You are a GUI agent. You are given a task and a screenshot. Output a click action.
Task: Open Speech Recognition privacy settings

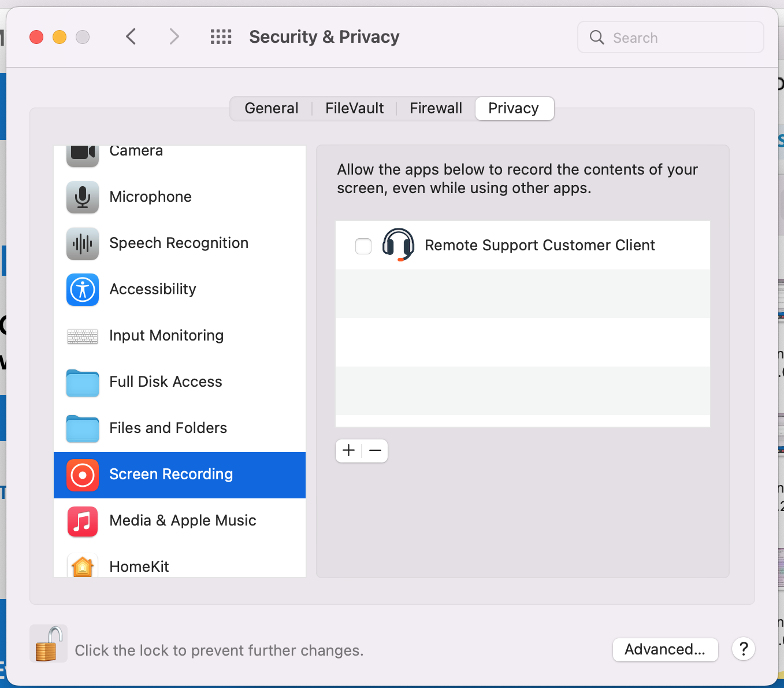[179, 243]
